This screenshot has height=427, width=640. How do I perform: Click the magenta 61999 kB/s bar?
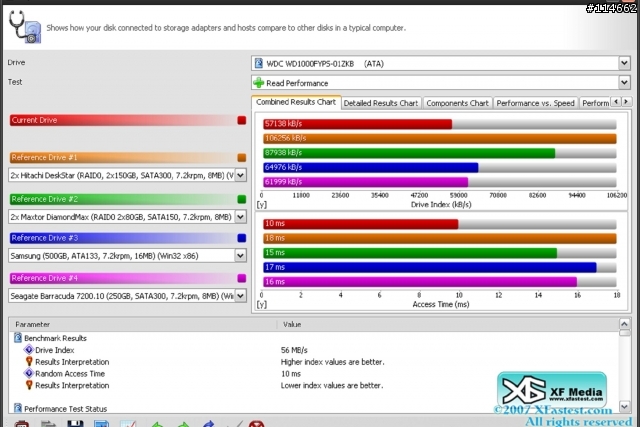(x=366, y=182)
